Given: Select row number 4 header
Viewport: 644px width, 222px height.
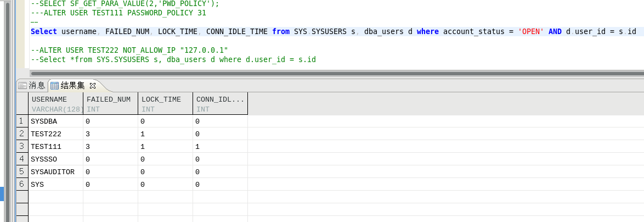Looking at the screenshot, I should [x=21, y=159].
